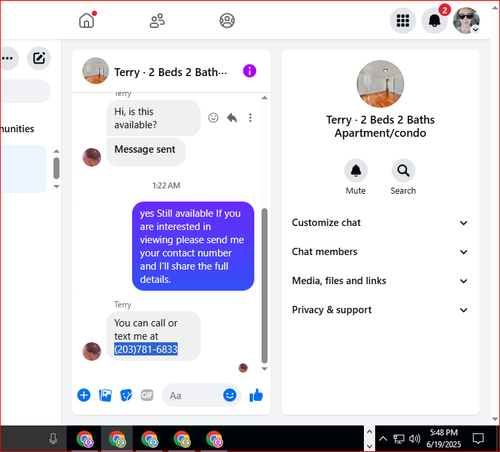500x452 pixels.
Task: Open the apps grid menu icon
Action: point(403,21)
